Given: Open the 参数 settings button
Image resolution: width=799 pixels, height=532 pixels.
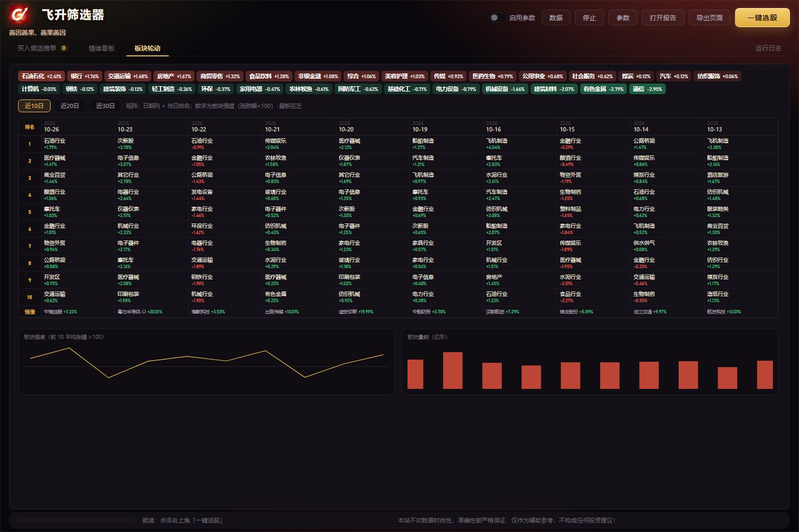Looking at the screenshot, I should 623,18.
